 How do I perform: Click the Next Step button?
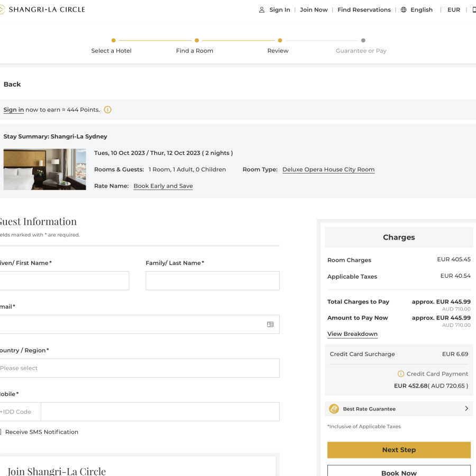click(399, 450)
